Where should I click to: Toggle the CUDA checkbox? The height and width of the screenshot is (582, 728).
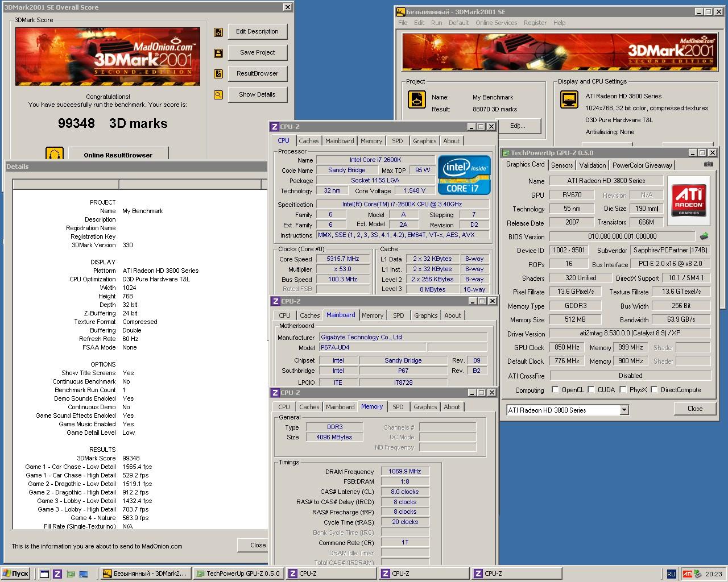591,390
